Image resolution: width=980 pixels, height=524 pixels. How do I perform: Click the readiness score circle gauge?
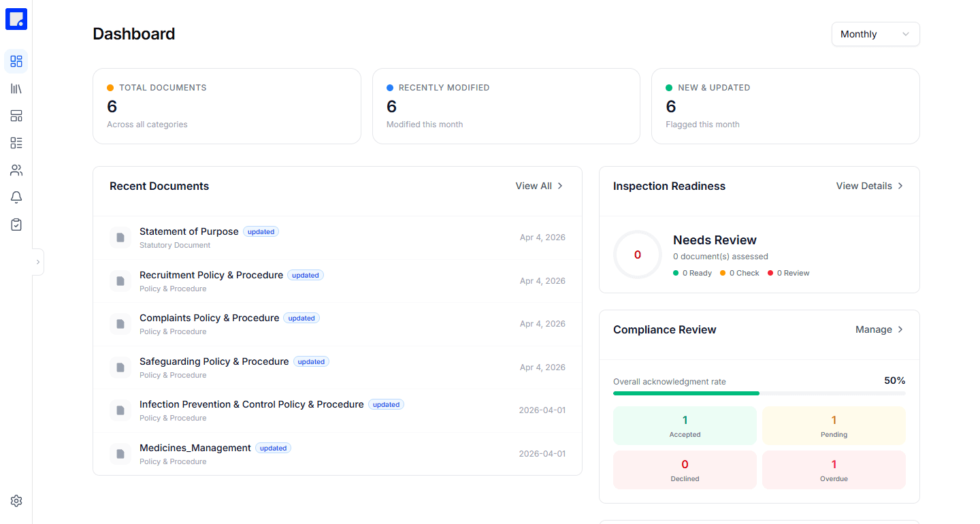click(638, 255)
